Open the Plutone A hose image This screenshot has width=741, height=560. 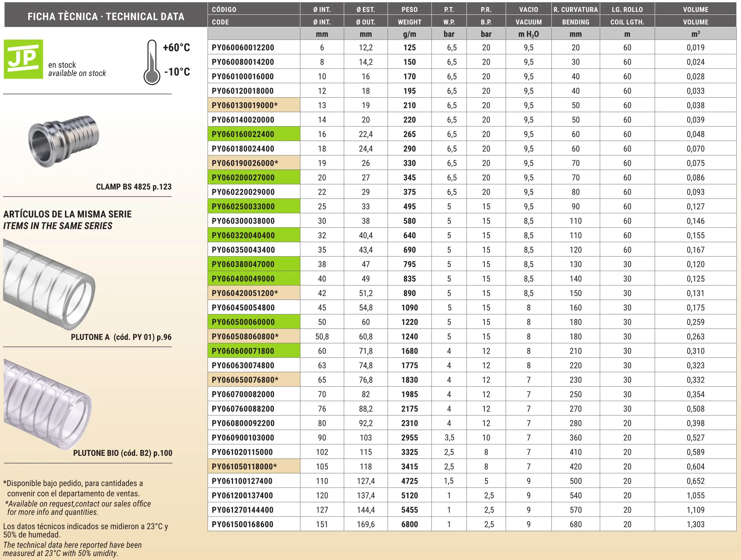coord(49,285)
